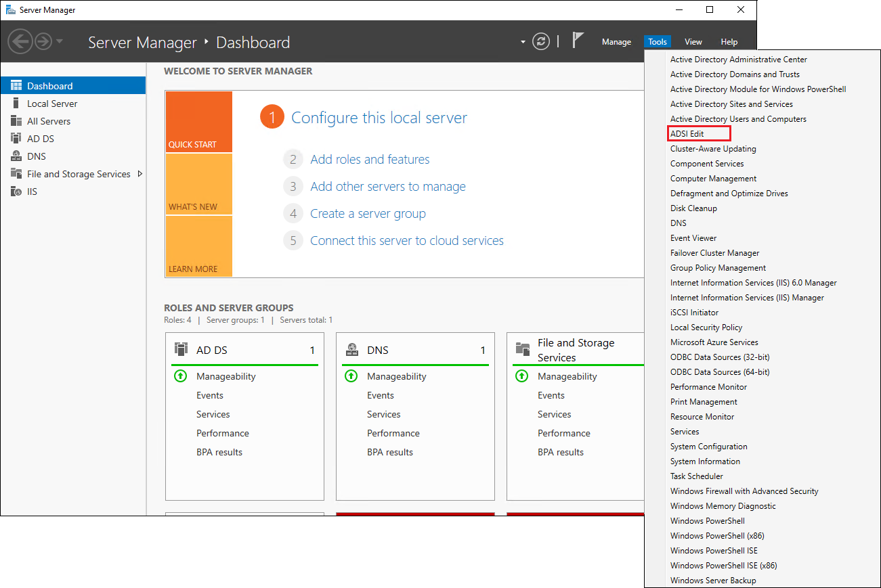
Task: Click the back navigation arrow
Action: (20, 41)
